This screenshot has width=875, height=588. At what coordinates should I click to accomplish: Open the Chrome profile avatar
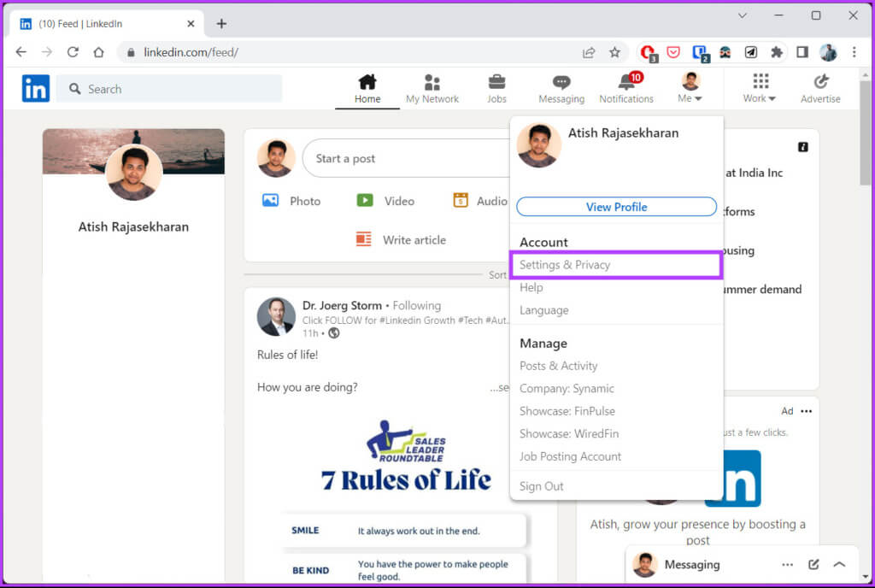pyautogui.click(x=828, y=52)
